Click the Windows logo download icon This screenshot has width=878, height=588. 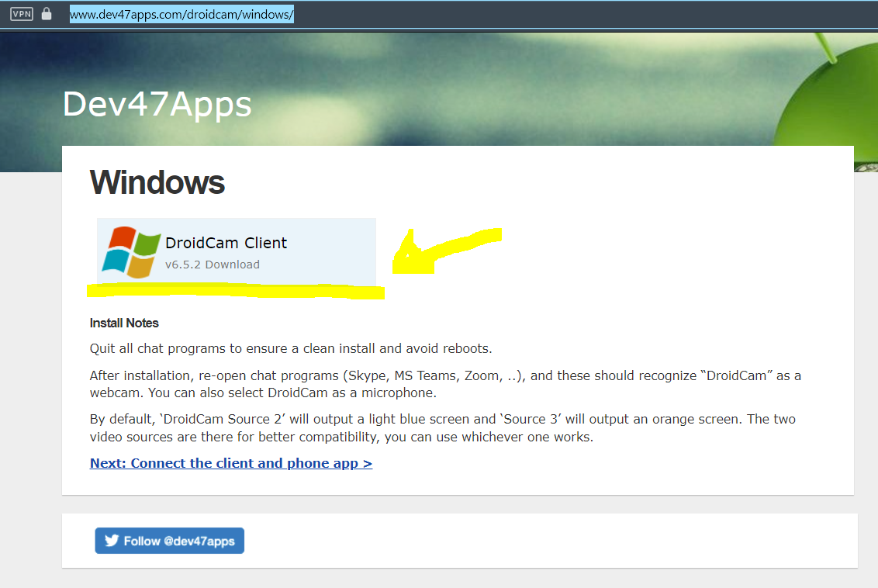pyautogui.click(x=131, y=252)
